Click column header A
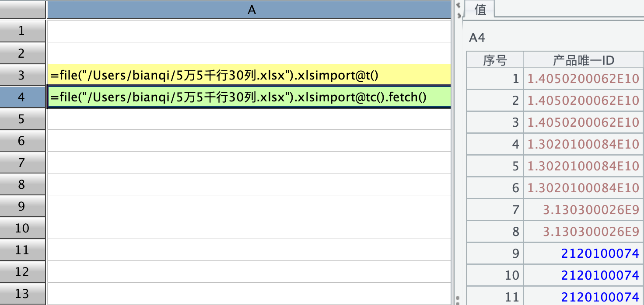 tap(248, 10)
